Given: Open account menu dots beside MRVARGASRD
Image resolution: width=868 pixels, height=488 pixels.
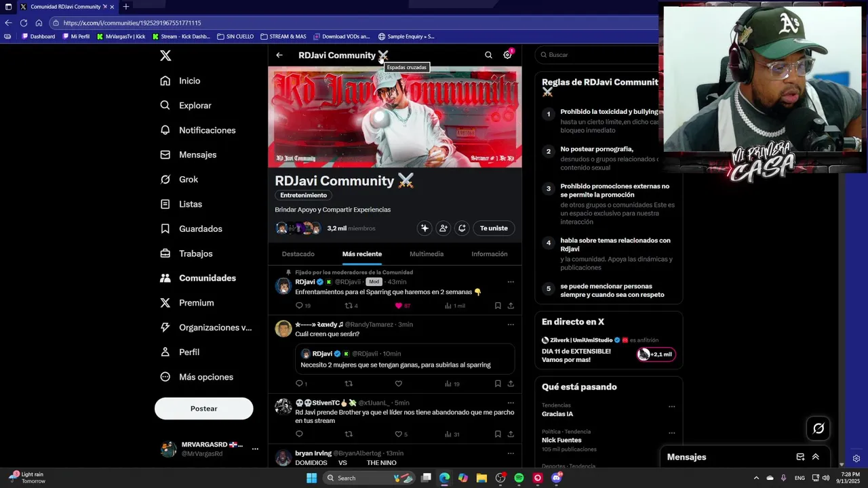Looking at the screenshot, I should [255, 449].
